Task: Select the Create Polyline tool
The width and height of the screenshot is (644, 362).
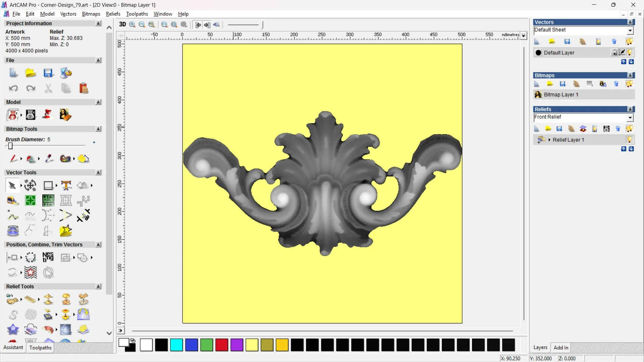Action: click(13, 216)
